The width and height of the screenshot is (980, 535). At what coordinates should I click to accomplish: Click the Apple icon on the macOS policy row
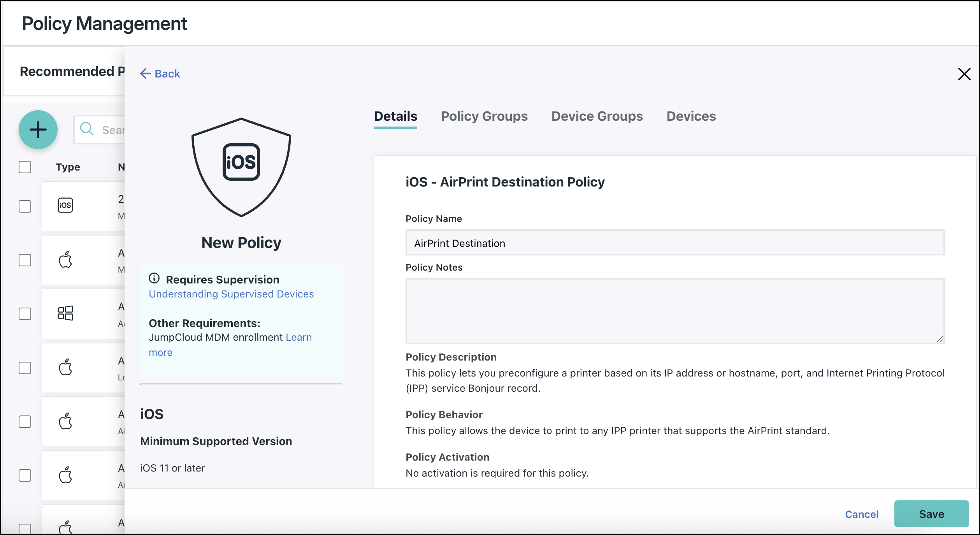coord(65,260)
